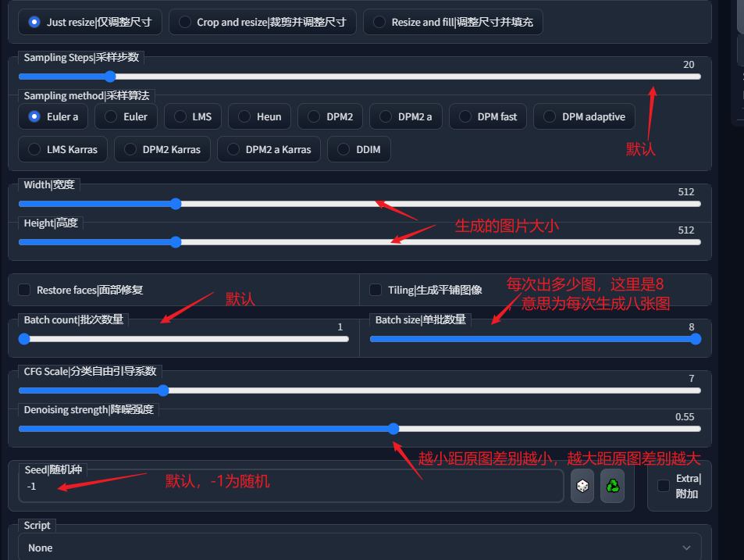The image size is (744, 560).
Task: Choose Crop and resize option
Action: tap(185, 22)
